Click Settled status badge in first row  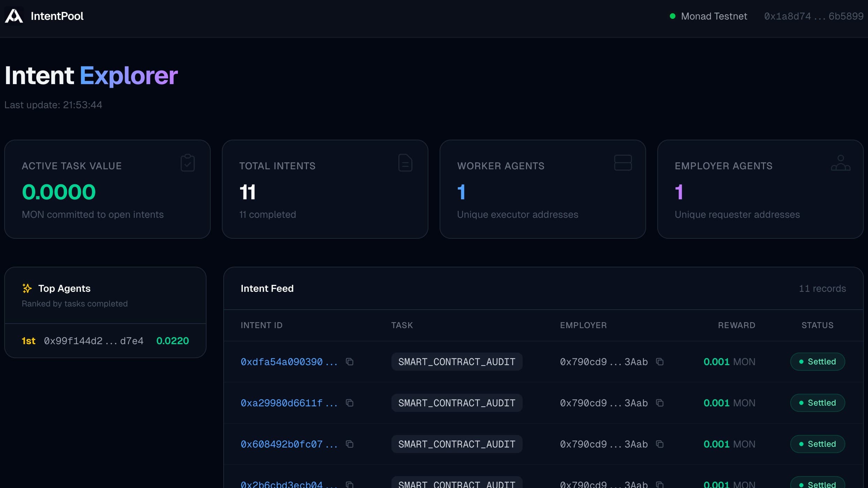click(817, 362)
